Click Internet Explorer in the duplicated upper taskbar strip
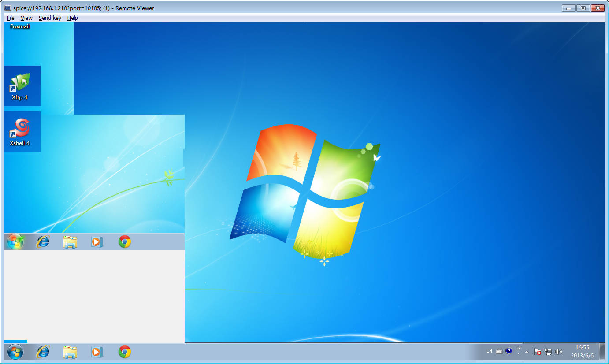This screenshot has height=364, width=609. tap(43, 241)
